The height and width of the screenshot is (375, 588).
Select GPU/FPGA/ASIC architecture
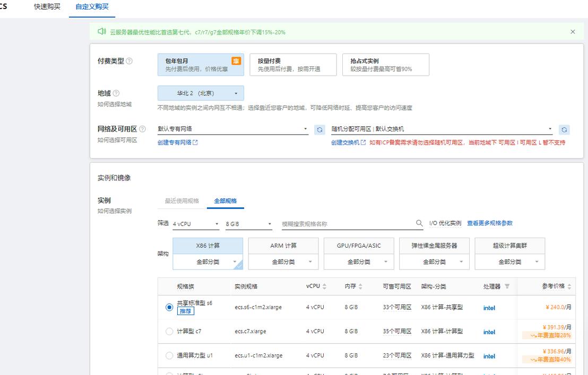coord(359,246)
